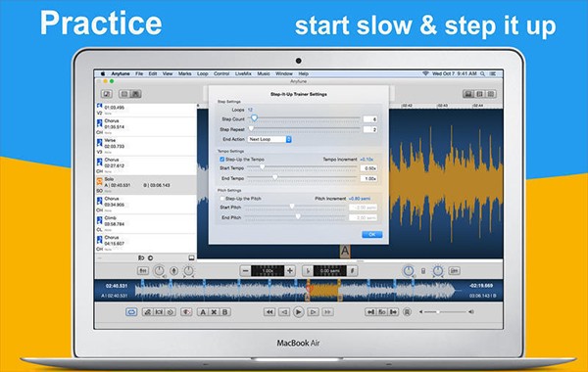The height and width of the screenshot is (372, 588).
Task: Open the Apple menu
Action: pos(103,73)
